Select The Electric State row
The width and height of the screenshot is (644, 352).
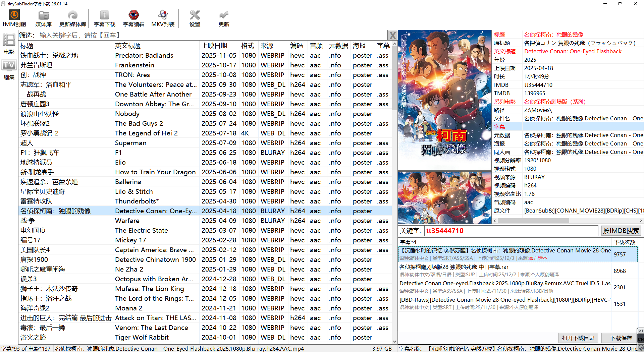[x=205, y=230]
